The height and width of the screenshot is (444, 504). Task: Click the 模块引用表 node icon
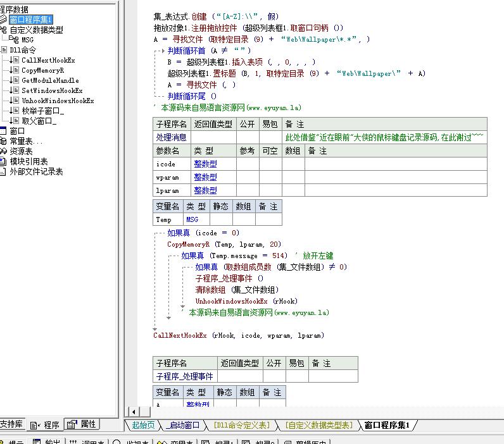[x=3, y=161]
